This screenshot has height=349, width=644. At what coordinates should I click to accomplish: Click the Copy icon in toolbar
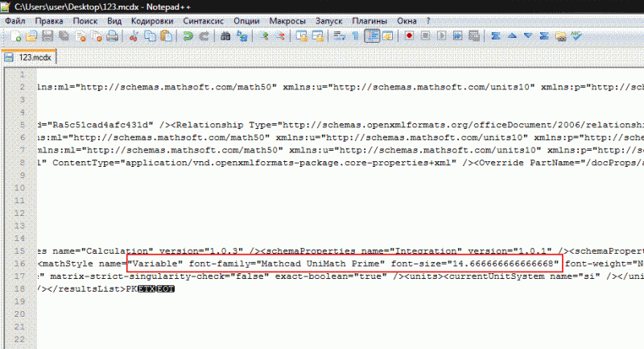150,36
